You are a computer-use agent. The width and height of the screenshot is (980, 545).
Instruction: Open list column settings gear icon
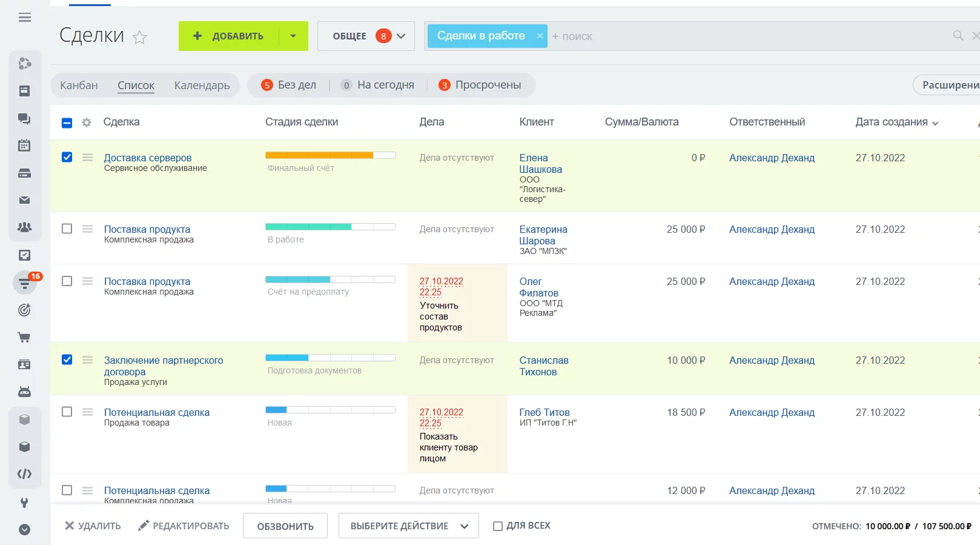[x=87, y=122]
